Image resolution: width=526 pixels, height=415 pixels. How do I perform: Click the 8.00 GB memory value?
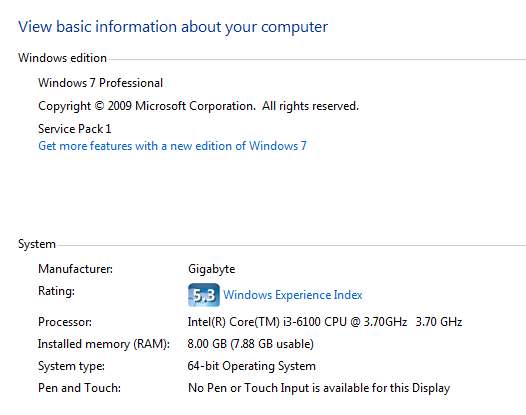click(250, 344)
